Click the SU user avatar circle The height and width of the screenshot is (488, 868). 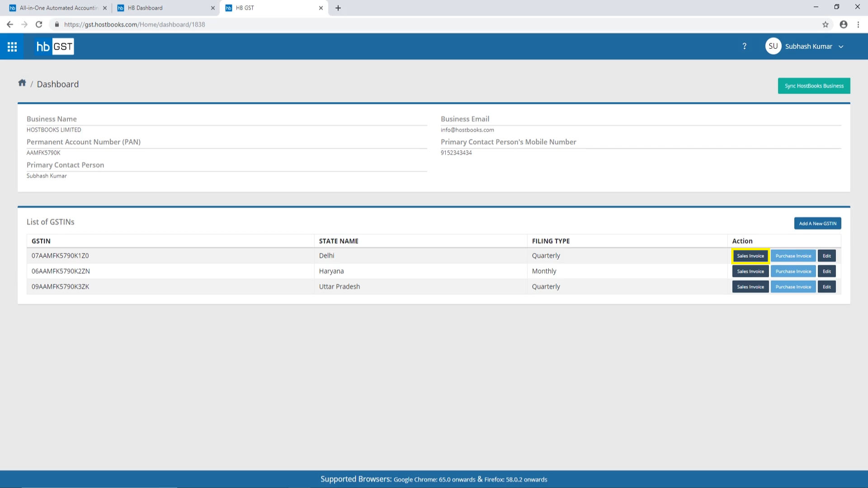[x=773, y=46]
